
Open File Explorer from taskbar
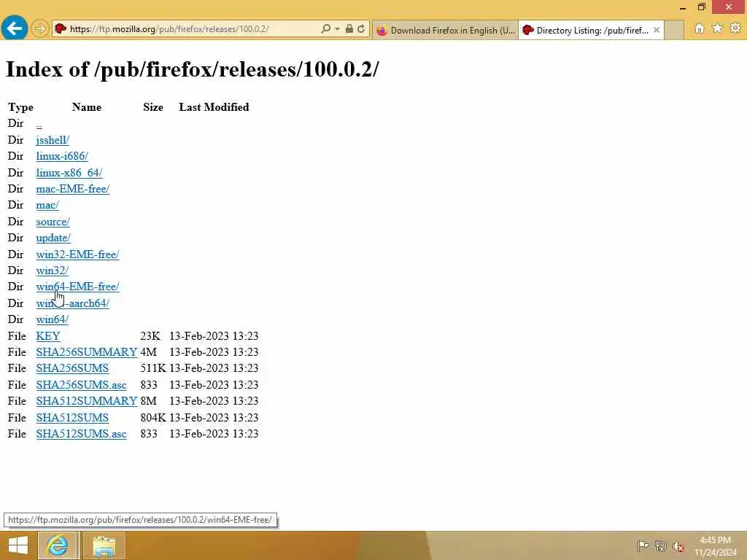click(104, 545)
